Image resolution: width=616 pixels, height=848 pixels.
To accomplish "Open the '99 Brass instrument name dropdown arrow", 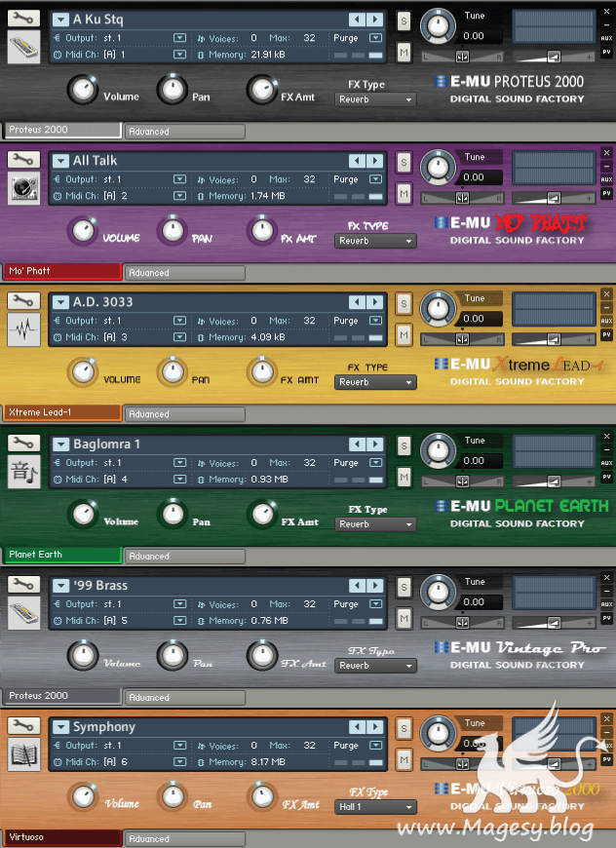I will [60, 586].
